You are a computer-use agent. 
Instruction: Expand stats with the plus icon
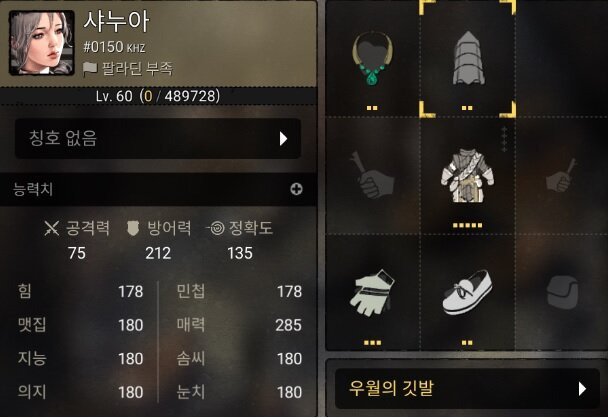click(x=296, y=189)
